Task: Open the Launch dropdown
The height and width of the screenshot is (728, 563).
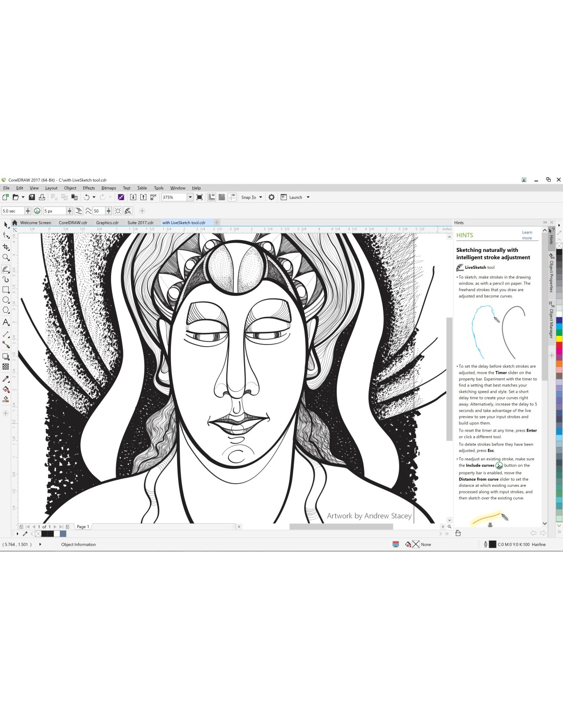Action: [x=308, y=197]
